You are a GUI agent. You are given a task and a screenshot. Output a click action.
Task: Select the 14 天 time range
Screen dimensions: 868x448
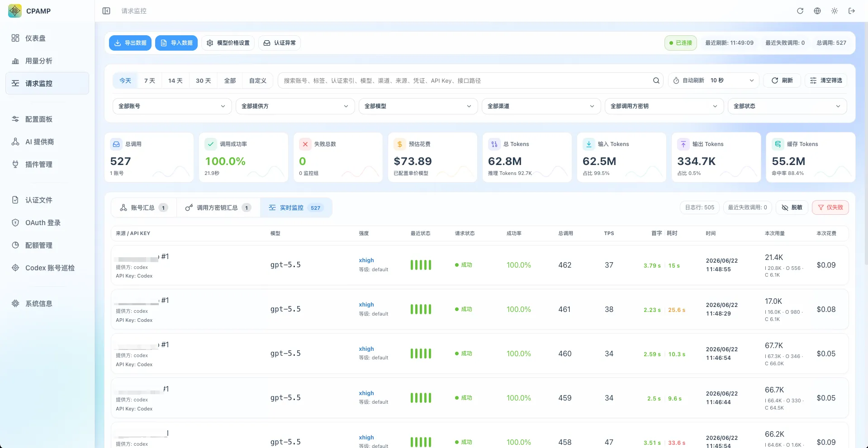[x=175, y=80]
